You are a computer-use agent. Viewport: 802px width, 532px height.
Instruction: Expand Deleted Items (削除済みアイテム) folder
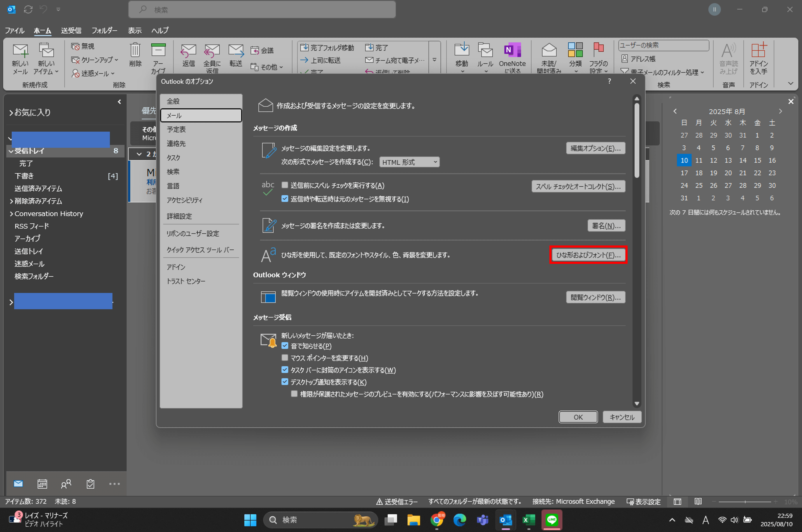click(11, 201)
